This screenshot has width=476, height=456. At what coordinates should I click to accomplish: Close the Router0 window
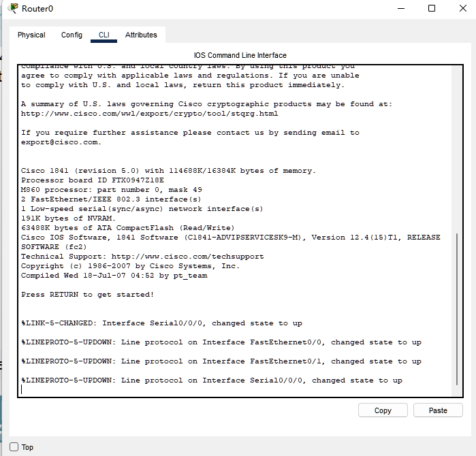462,8
